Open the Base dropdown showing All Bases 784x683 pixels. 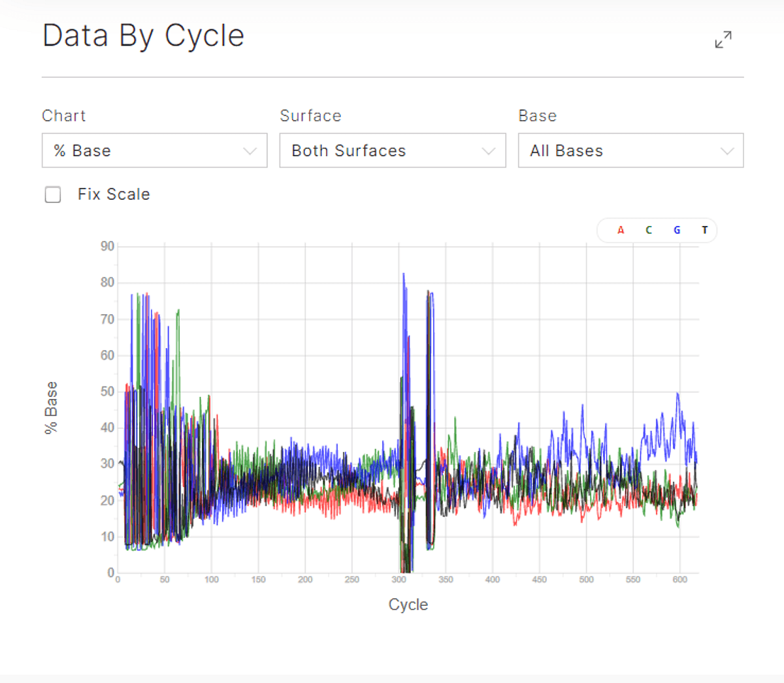pyautogui.click(x=631, y=150)
